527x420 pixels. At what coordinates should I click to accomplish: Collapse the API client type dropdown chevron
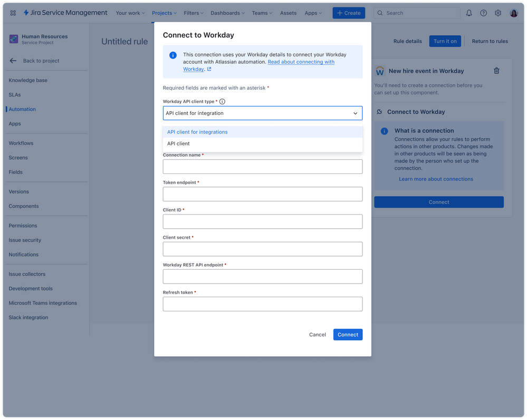click(x=355, y=113)
